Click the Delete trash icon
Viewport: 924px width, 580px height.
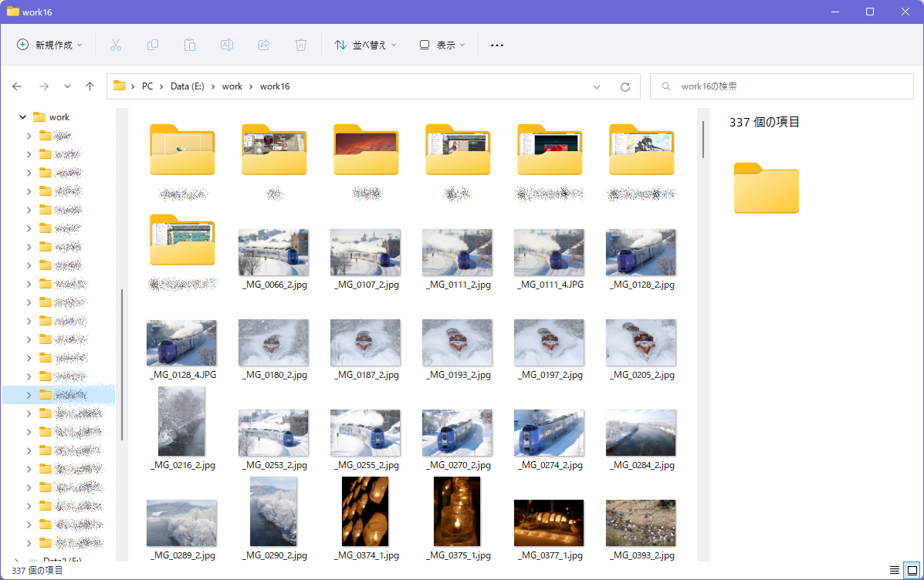301,45
